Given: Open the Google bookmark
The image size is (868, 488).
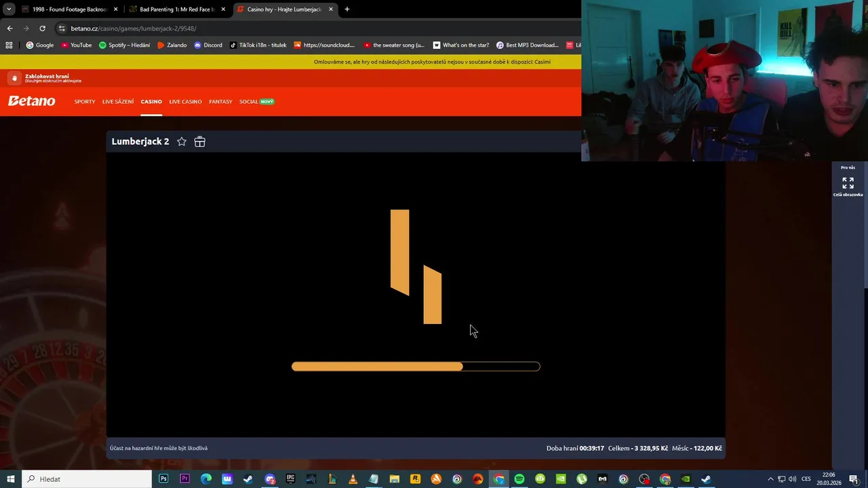Looking at the screenshot, I should tap(40, 45).
